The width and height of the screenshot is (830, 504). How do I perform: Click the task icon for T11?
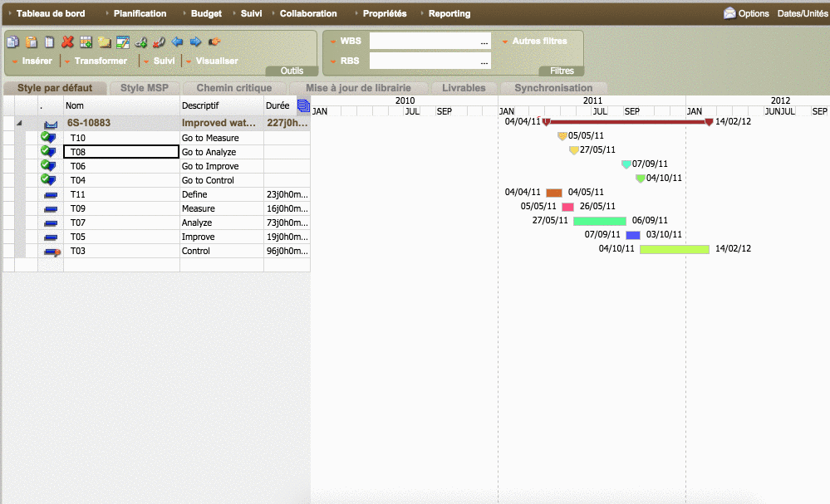pyautogui.click(x=51, y=194)
